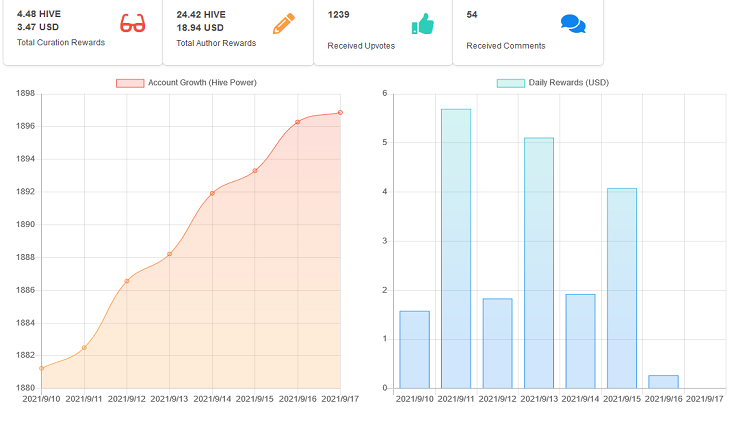The width and height of the screenshot is (749, 424).
Task: Click the Received Upvotes label
Action: pos(361,46)
